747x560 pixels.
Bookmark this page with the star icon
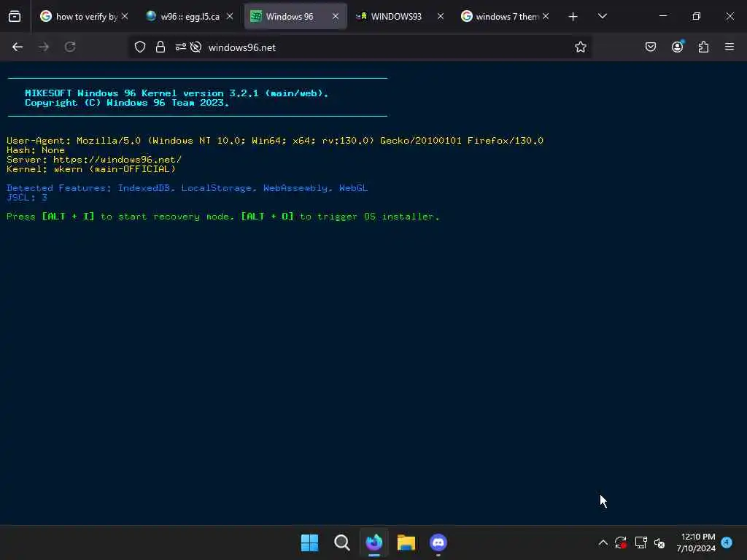tap(580, 47)
